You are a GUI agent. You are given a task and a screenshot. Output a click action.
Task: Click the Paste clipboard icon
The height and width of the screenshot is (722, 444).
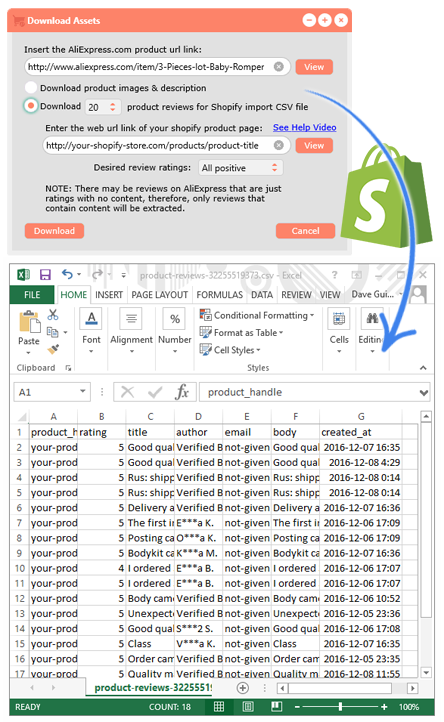[x=29, y=321]
